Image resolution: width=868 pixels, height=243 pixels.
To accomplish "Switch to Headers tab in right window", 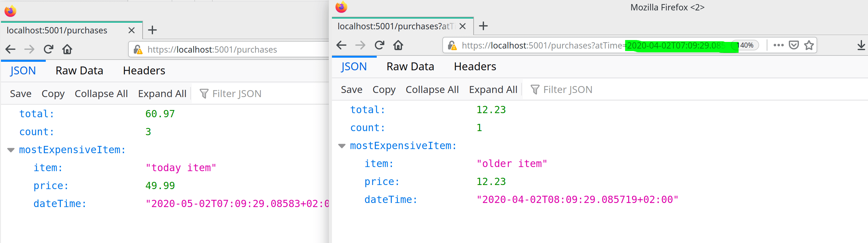I will (x=475, y=67).
